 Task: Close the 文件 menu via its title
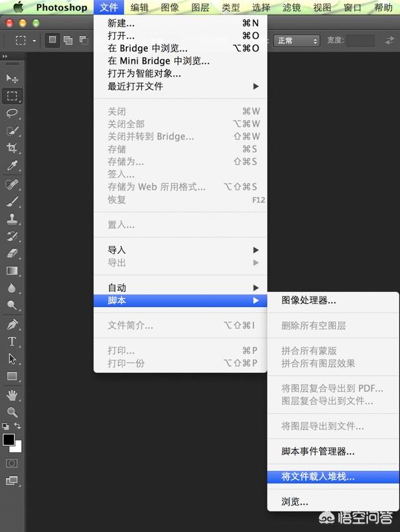(x=109, y=7)
